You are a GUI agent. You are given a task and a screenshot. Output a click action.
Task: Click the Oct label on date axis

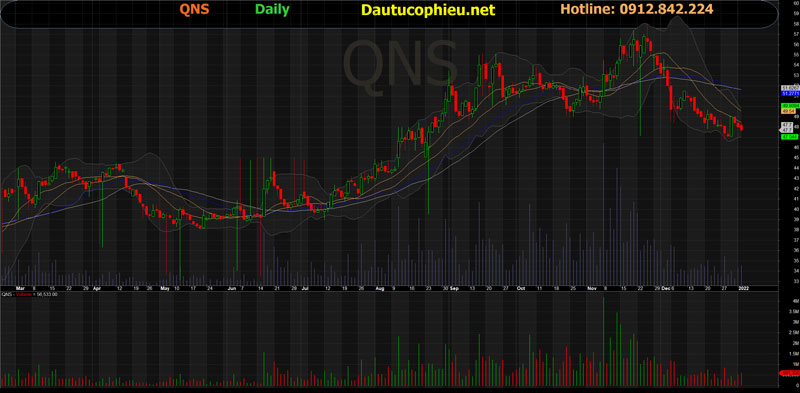(x=520, y=288)
